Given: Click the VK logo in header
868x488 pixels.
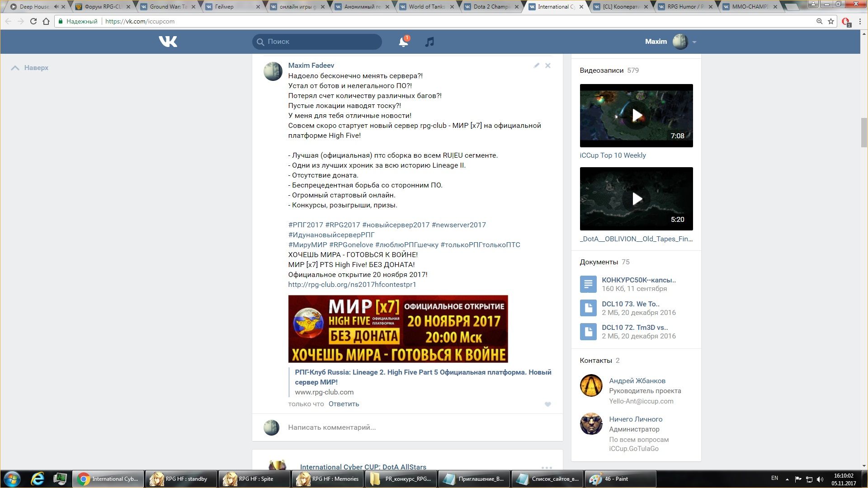Looking at the screenshot, I should coord(168,42).
